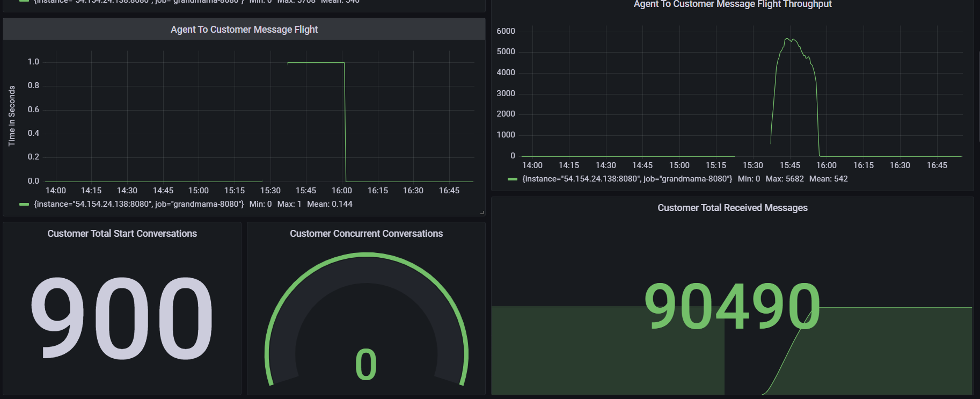Click the resize handle of Message Flight panel
This screenshot has width=980, height=399.
[x=482, y=213]
